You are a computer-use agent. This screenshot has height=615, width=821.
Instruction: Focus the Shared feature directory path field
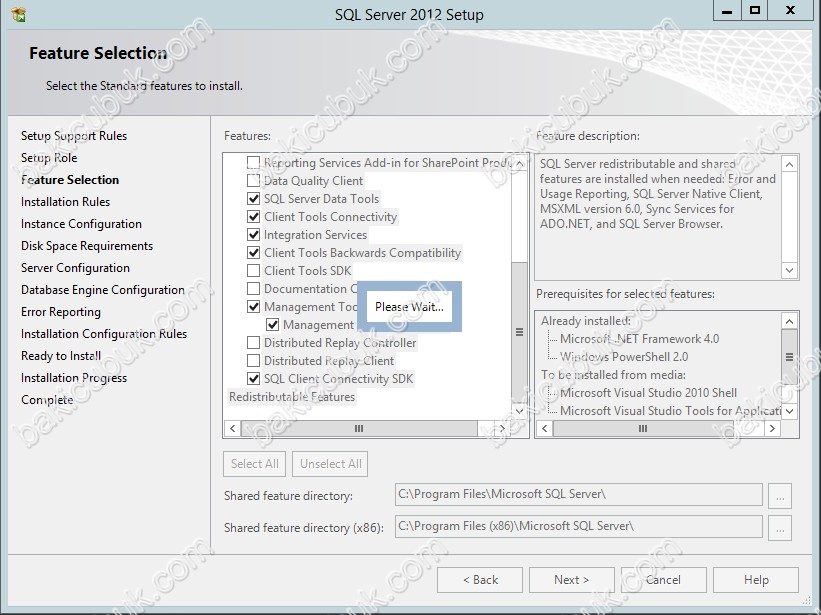point(579,495)
